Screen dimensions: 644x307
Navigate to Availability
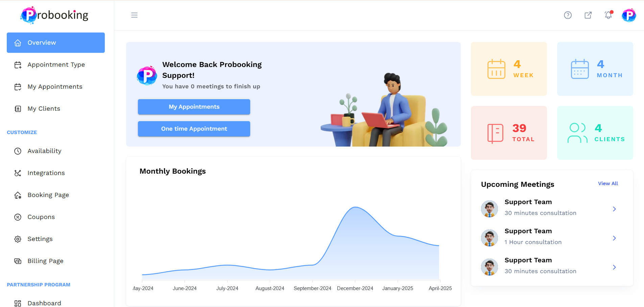[x=56, y=151]
